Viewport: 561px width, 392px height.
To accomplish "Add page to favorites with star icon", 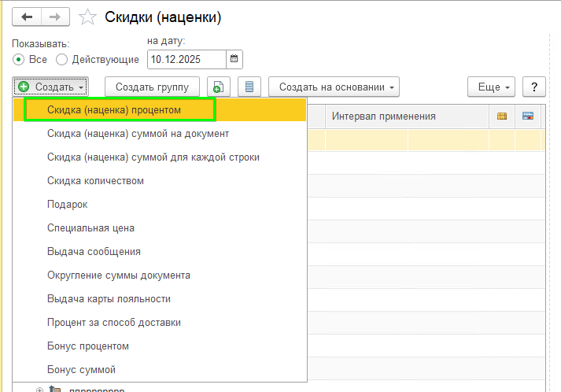I will [87, 17].
